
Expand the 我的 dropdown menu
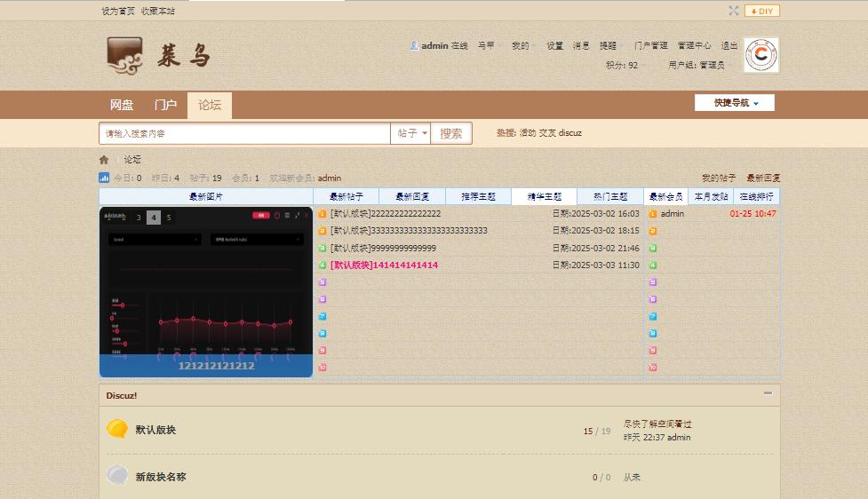(522, 46)
